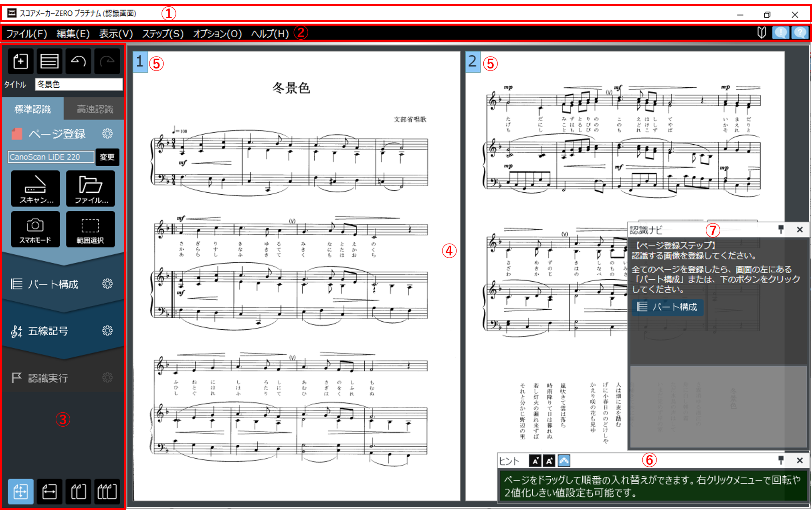Expand the パート構成 step in sidebar

pyautogui.click(x=53, y=284)
